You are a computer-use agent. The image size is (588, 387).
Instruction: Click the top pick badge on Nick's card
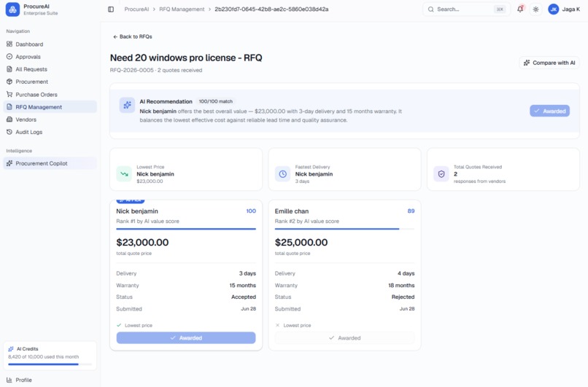pos(131,201)
